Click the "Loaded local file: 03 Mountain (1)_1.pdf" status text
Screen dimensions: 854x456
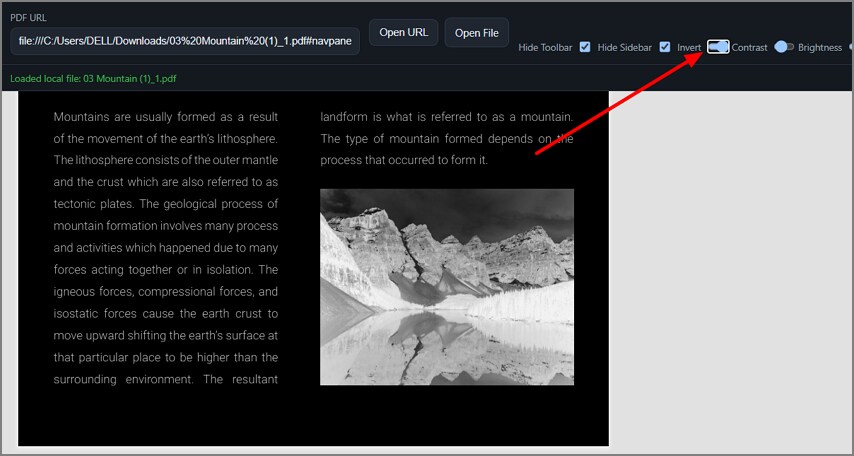pos(93,78)
